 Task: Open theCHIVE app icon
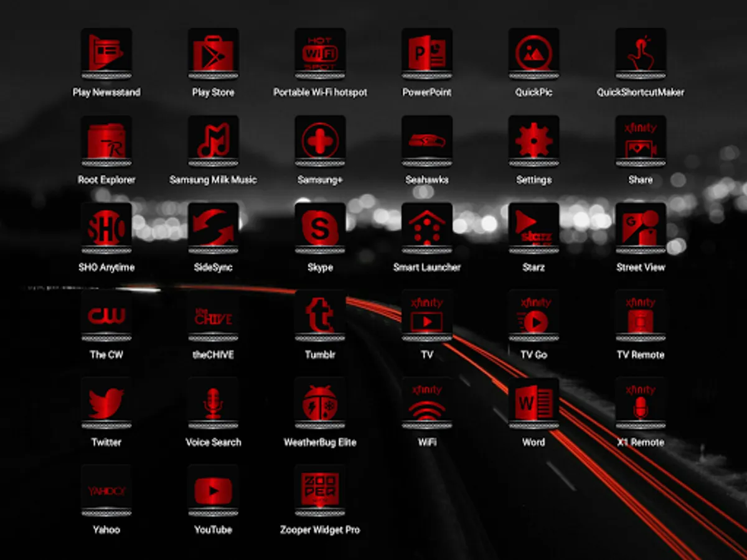[213, 316]
